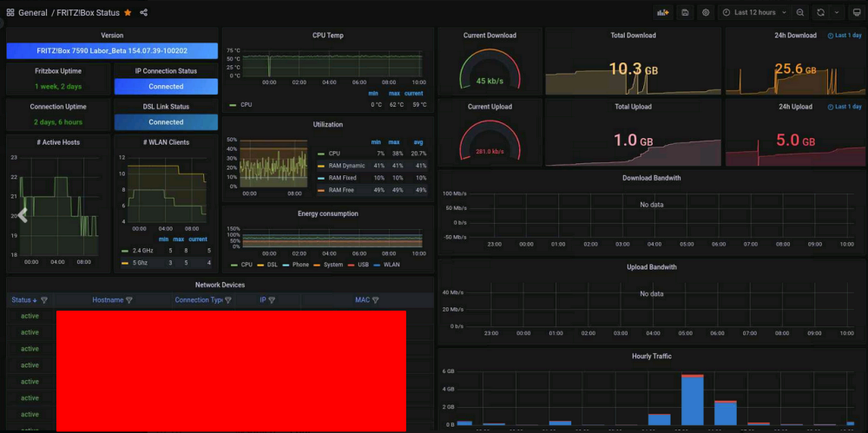Go to the General folder breadcrumb
Screen dimensions: 868x433
click(x=33, y=12)
